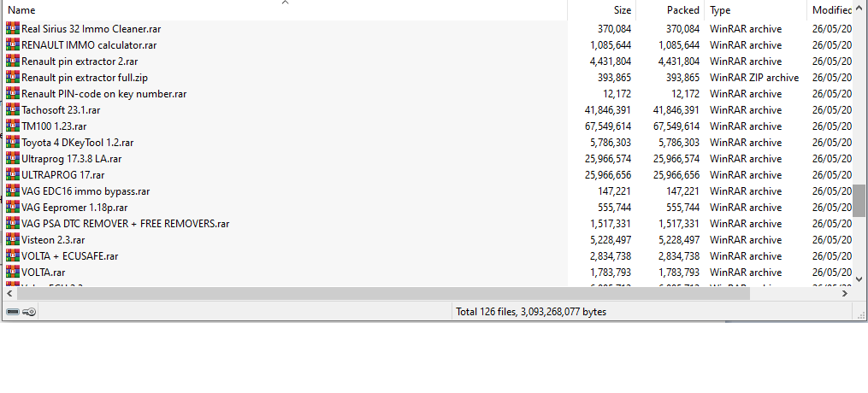Select file name TM100 1.23.rar
Viewport: 868px width, 393px height.
point(54,126)
